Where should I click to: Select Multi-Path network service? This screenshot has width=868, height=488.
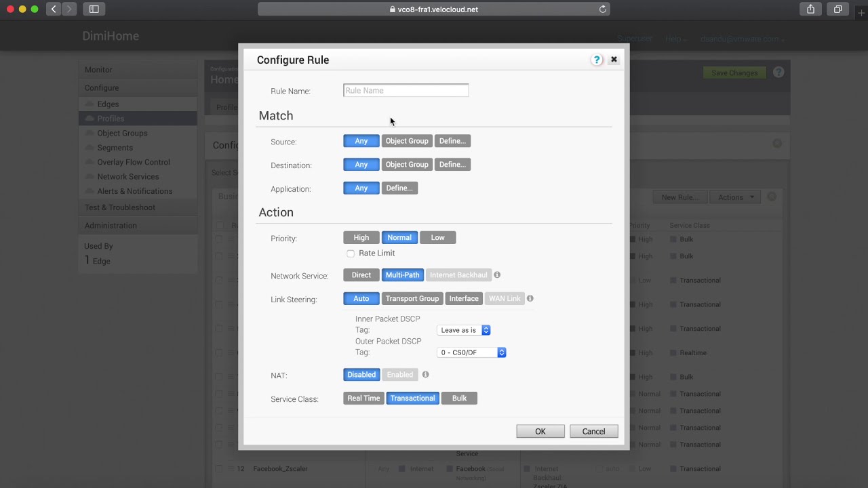(403, 275)
